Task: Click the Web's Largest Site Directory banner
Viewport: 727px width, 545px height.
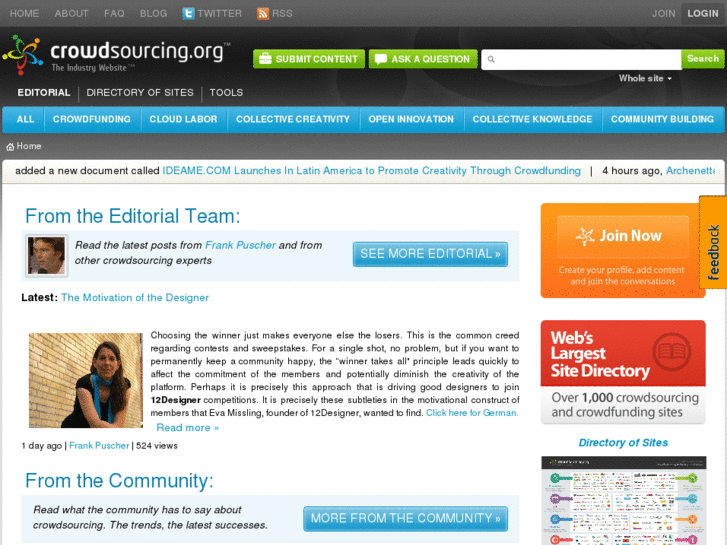Action: point(623,372)
